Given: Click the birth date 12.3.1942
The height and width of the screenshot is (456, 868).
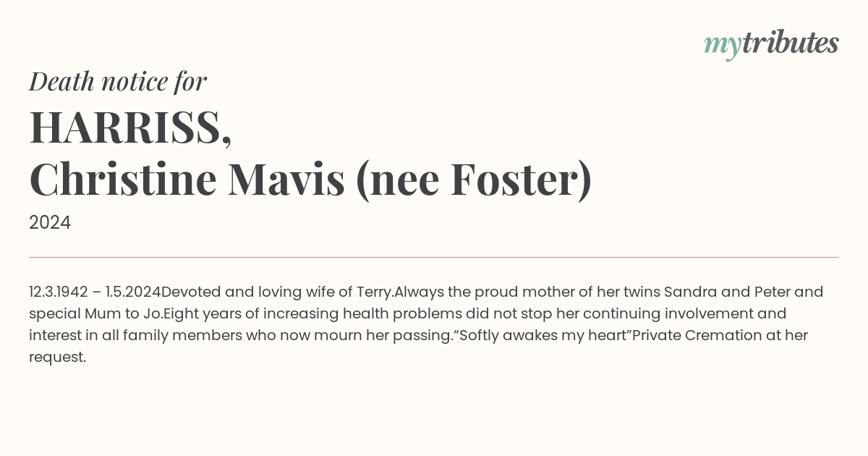Looking at the screenshot, I should 59,292.
